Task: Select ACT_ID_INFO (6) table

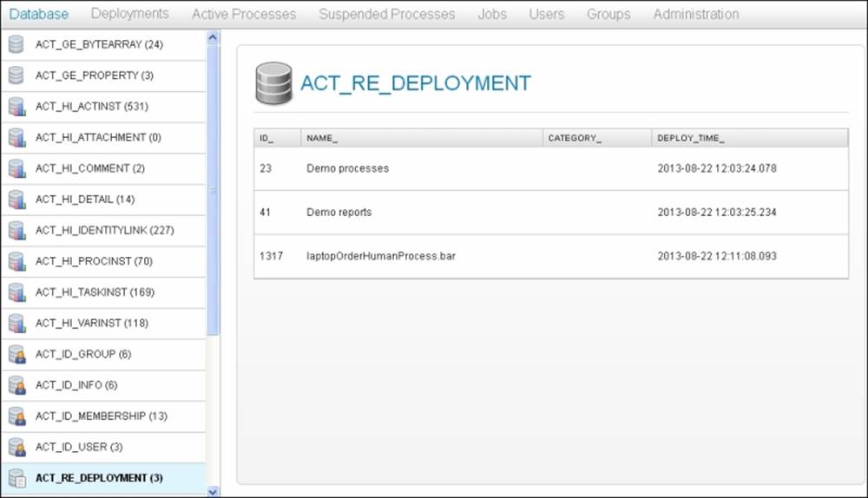Action: (103, 386)
